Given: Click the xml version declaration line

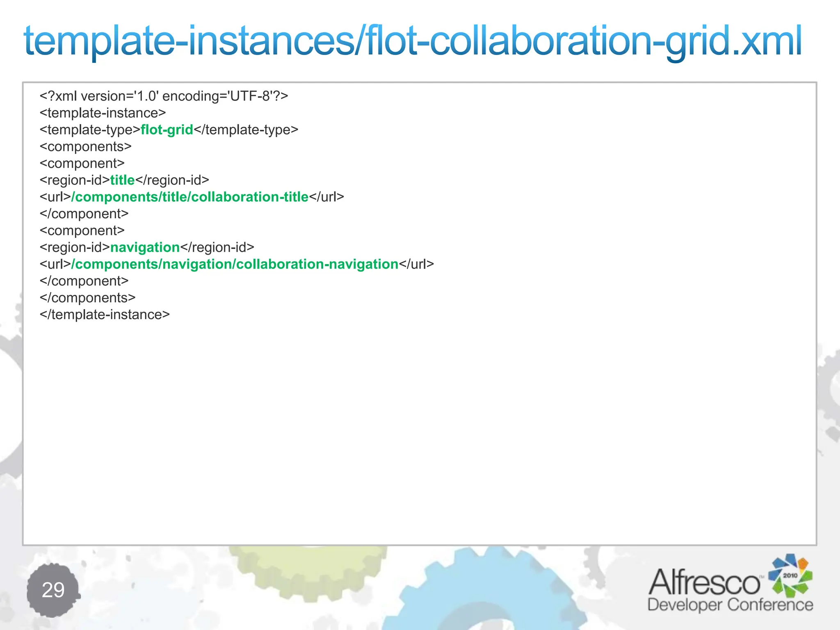Looking at the screenshot, I should [164, 96].
